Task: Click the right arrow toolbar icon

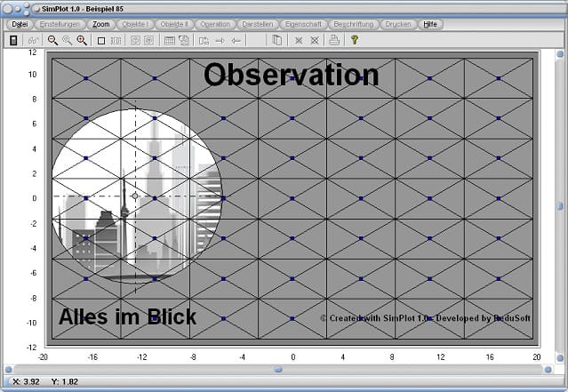Action: click(220, 40)
